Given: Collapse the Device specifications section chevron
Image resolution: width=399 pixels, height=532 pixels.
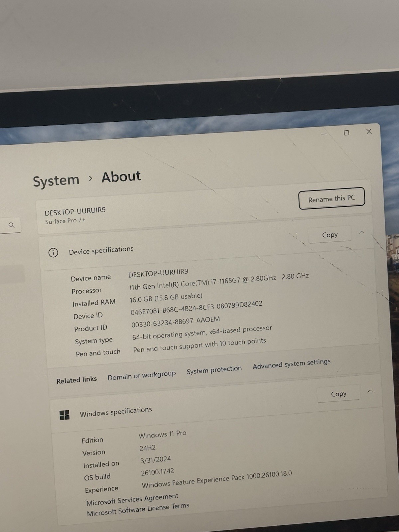Looking at the screenshot, I should pos(362,232).
